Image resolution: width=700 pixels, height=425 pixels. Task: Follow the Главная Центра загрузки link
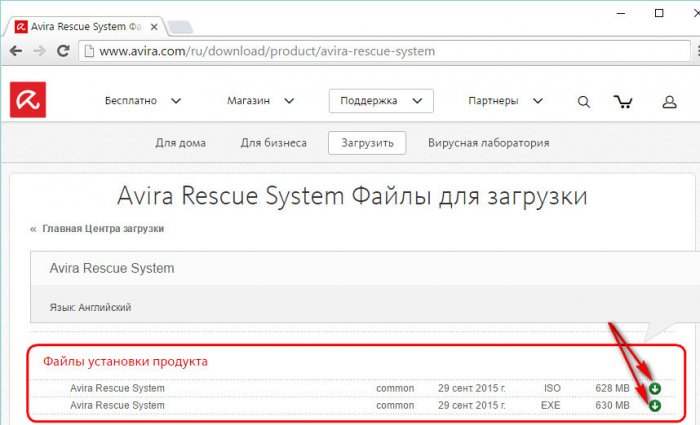click(103, 229)
